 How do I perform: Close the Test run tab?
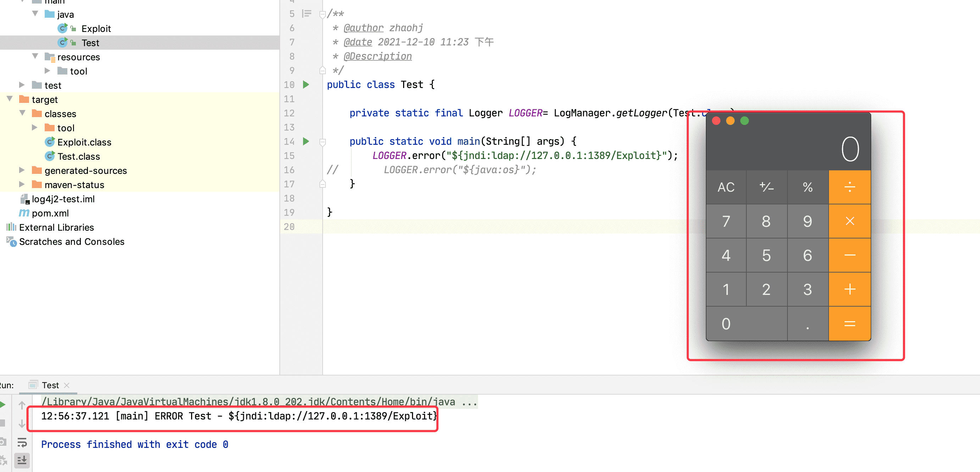[67, 385]
